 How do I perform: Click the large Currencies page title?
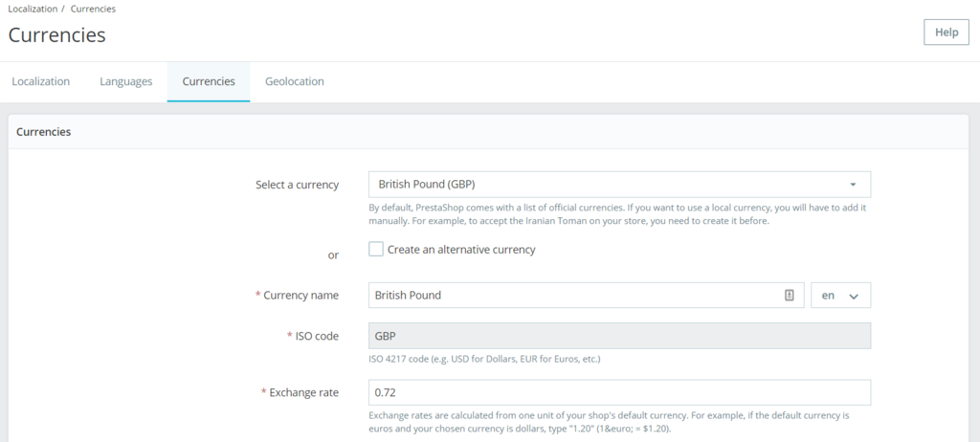tap(57, 35)
